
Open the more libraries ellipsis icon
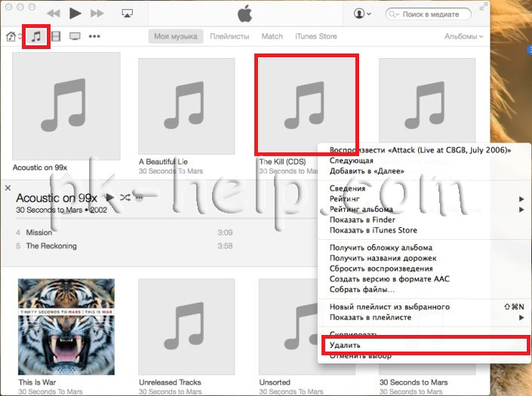pyautogui.click(x=94, y=36)
